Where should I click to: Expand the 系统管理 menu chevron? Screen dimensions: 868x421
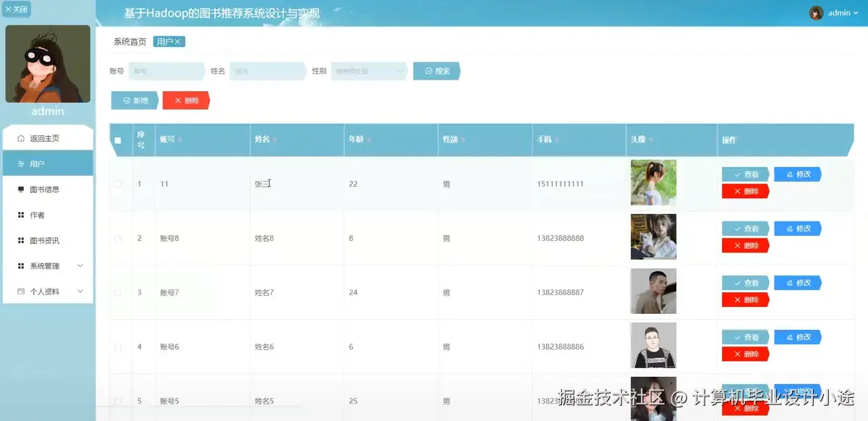coord(80,265)
